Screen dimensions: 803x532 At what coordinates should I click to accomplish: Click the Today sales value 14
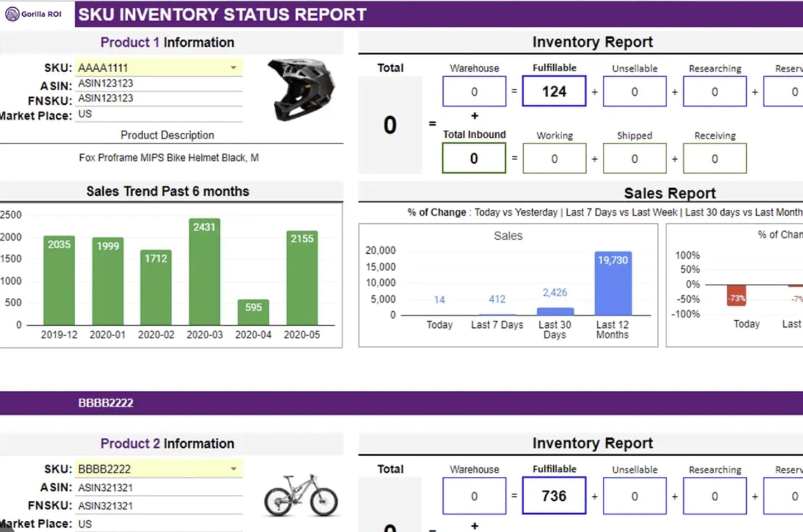click(439, 300)
